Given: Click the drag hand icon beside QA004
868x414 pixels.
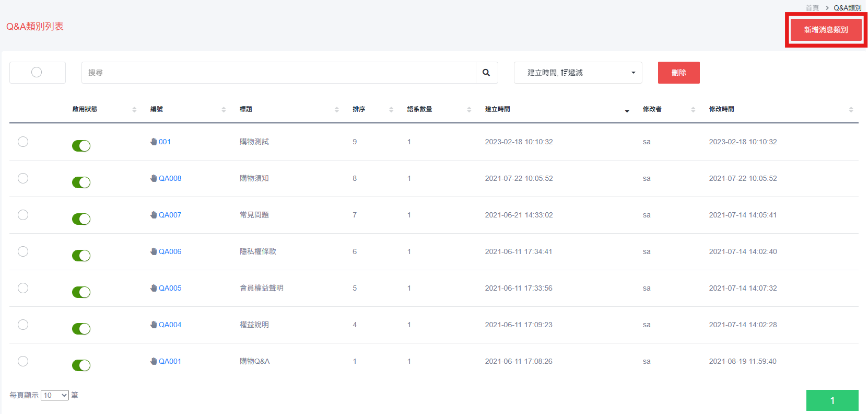Looking at the screenshot, I should (154, 325).
